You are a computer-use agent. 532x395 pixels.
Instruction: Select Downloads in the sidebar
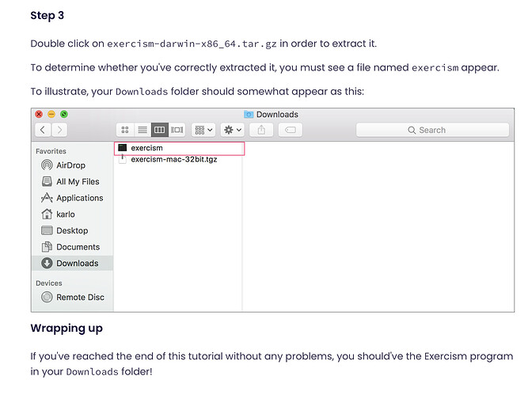73,263
